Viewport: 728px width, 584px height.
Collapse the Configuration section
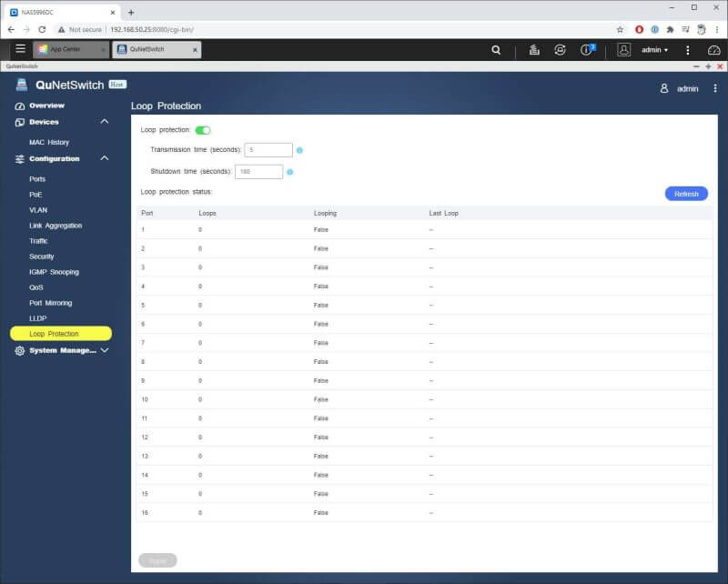105,158
